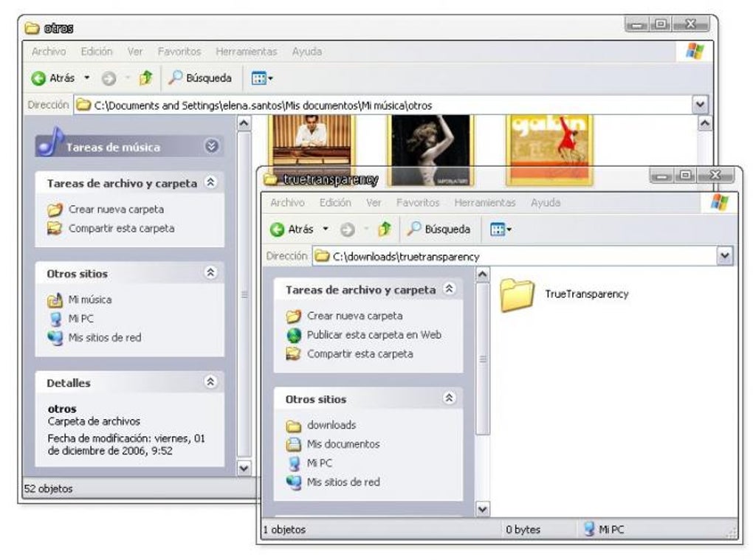The width and height of the screenshot is (753, 560).
Task: Open Ayuda menu in truetransparency window
Action: (x=546, y=202)
